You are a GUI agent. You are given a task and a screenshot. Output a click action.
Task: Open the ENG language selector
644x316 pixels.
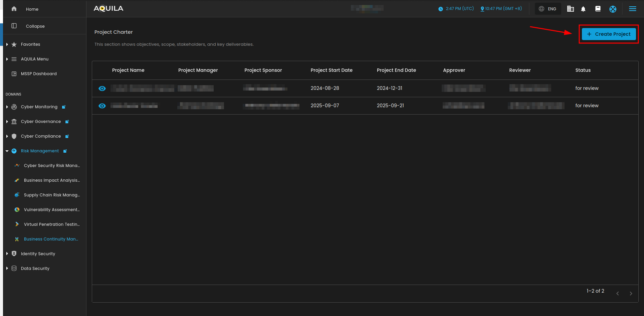coord(548,9)
